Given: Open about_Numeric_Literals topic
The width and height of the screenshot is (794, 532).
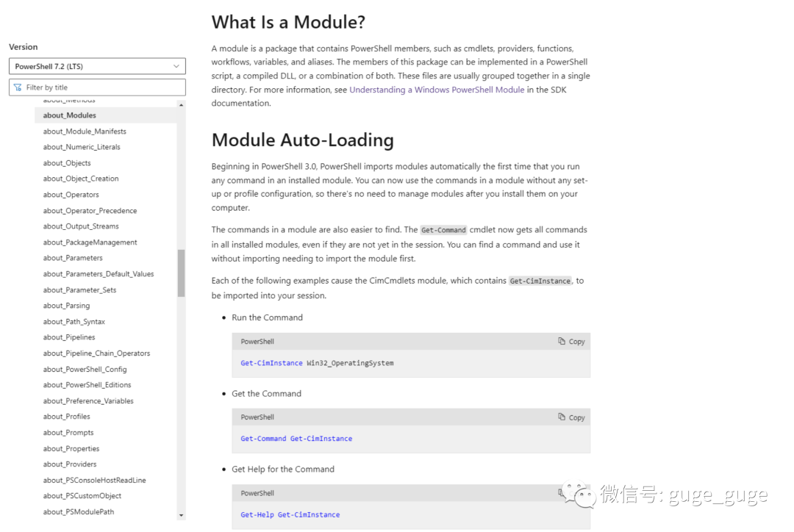Looking at the screenshot, I should pyautogui.click(x=82, y=147).
